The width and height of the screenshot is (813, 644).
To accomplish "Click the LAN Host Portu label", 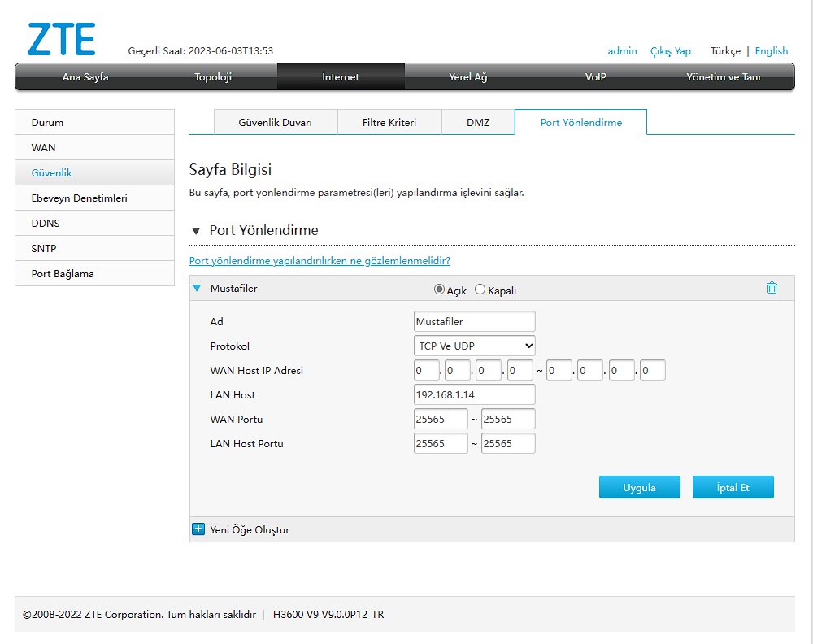I will (x=247, y=443).
